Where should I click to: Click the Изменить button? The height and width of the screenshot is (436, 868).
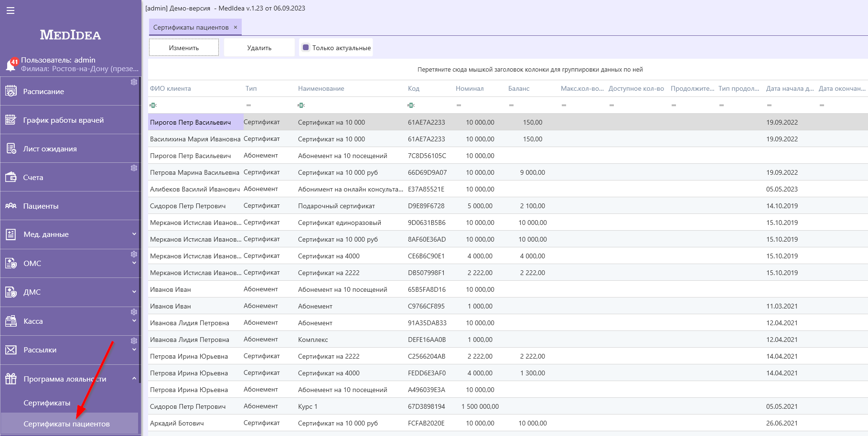point(184,47)
